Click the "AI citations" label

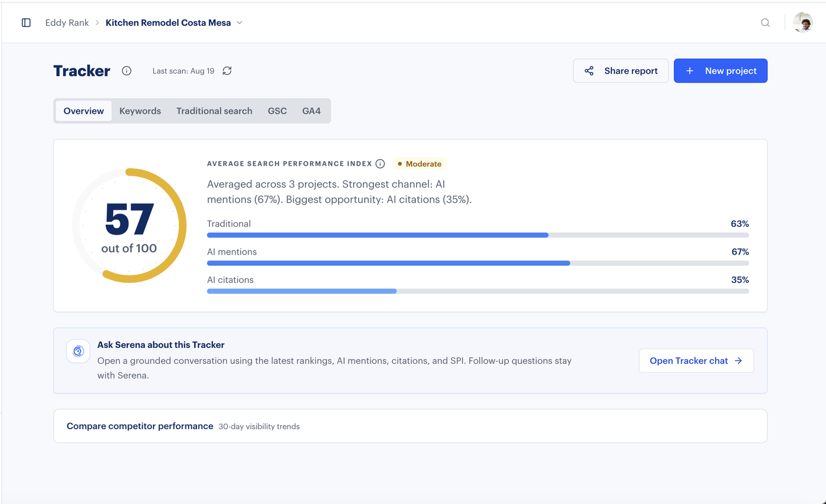230,280
